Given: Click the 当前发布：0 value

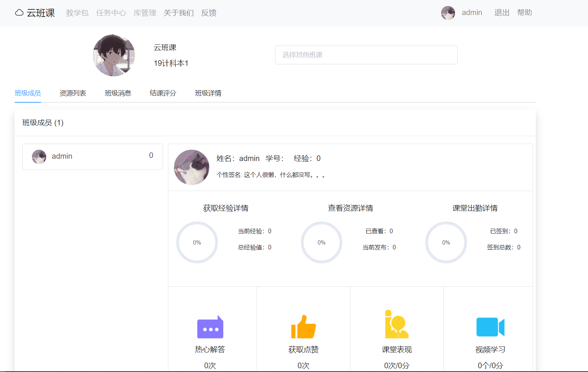Looking at the screenshot, I should 379,247.
